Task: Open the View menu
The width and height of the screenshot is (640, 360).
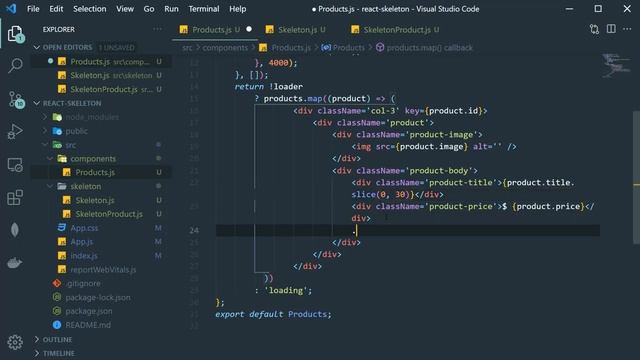Action: tap(124, 9)
